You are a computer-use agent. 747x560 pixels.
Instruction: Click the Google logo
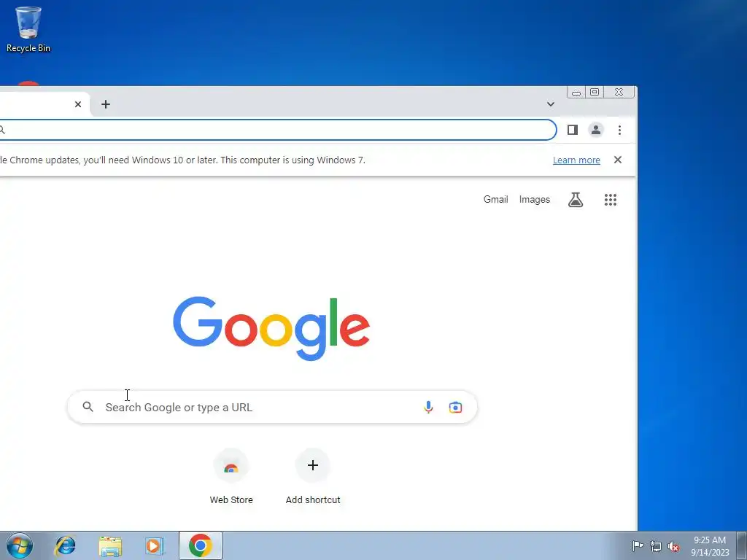coord(271,328)
